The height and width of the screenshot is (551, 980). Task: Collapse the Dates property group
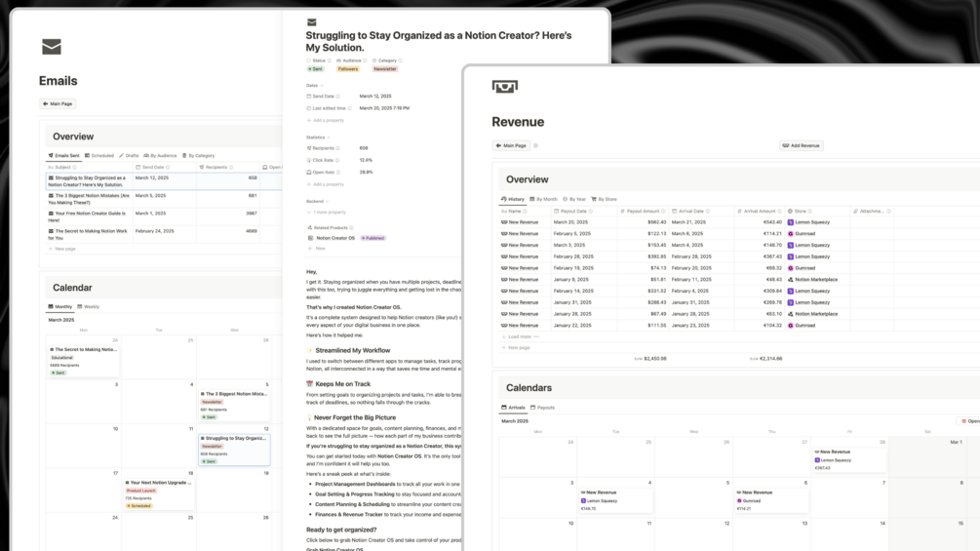tap(314, 86)
